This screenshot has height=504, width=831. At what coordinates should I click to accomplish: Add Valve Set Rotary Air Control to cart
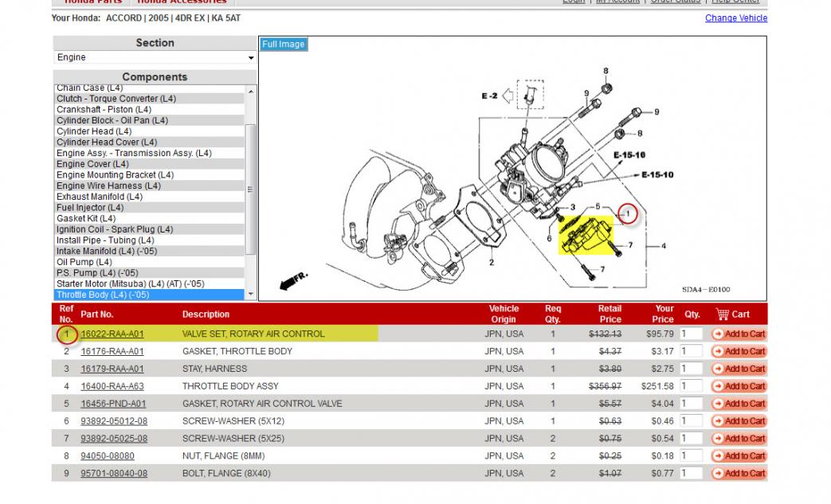tap(739, 334)
